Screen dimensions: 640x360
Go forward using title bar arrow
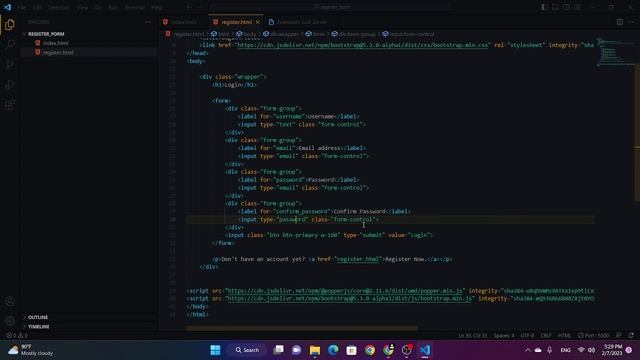point(200,7)
